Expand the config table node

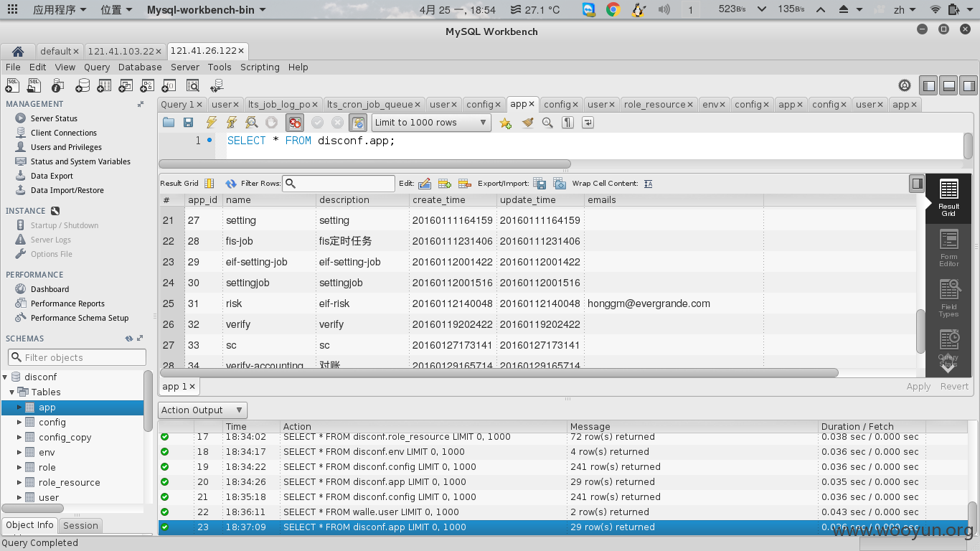pyautogui.click(x=20, y=422)
